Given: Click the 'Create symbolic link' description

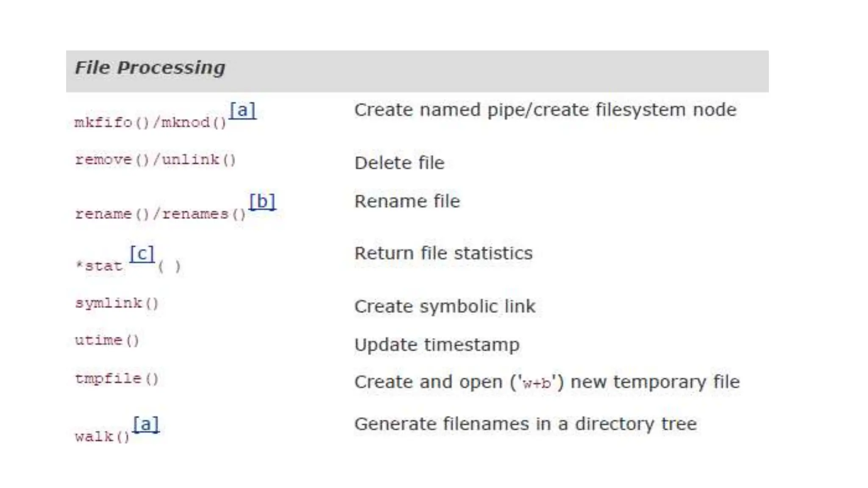Looking at the screenshot, I should point(445,306).
